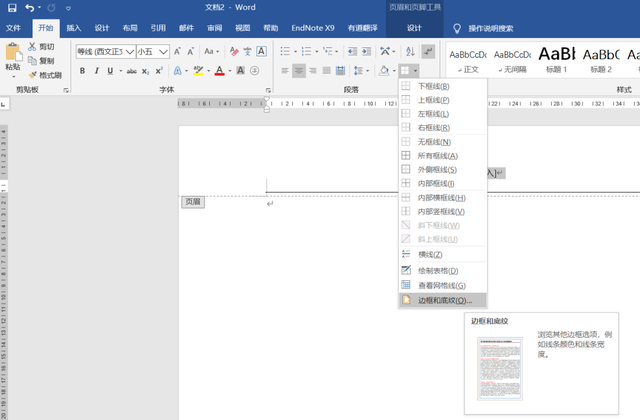
Task: Open the Undo history dropdown arrow
Action: tap(40, 8)
